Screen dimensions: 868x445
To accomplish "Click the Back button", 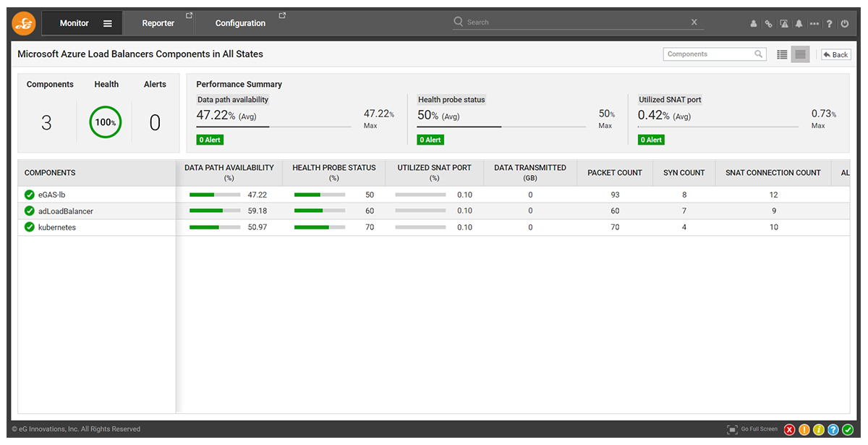I will (835, 54).
